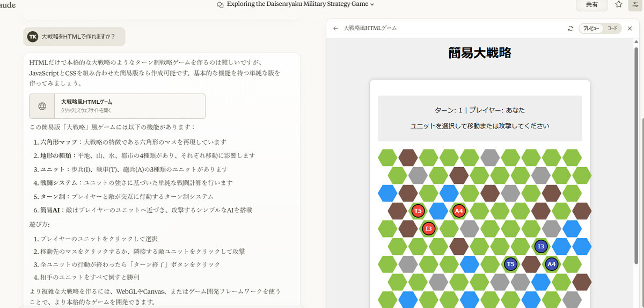This screenshot has height=308, width=644.
Task: Select the red I3 infantry unit
Action: (428, 228)
